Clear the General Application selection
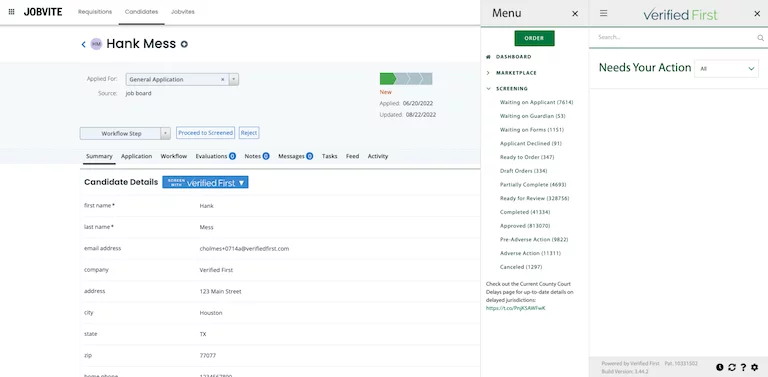 (x=222, y=79)
